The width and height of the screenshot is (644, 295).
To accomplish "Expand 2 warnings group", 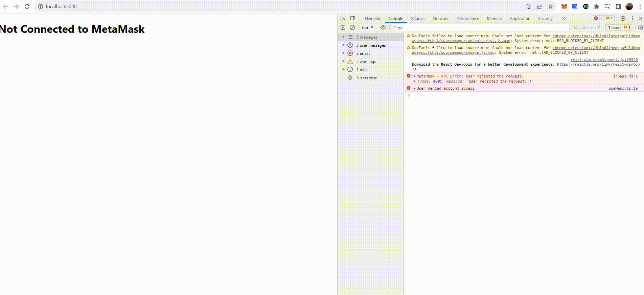I will 343,61.
